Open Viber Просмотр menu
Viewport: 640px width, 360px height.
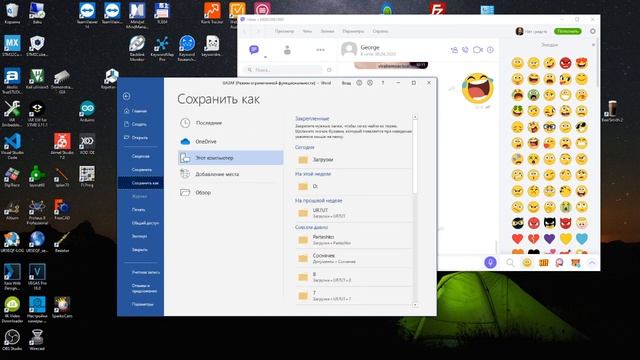coord(284,31)
